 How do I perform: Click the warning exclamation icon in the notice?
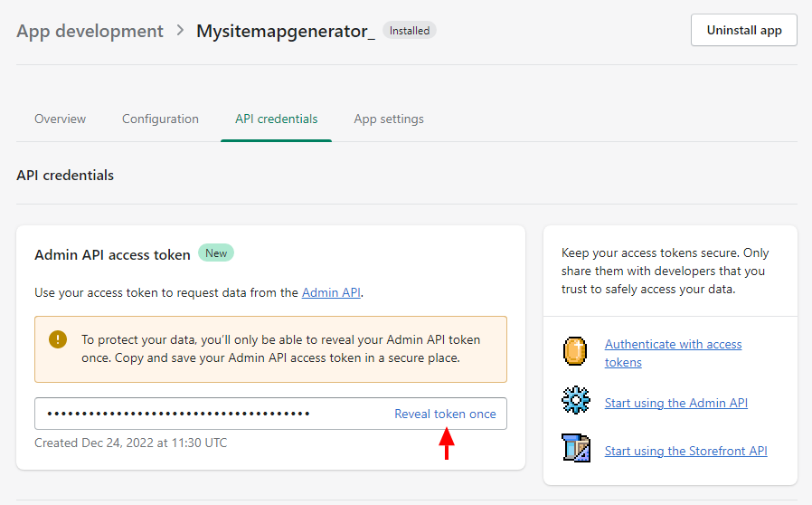coord(58,339)
